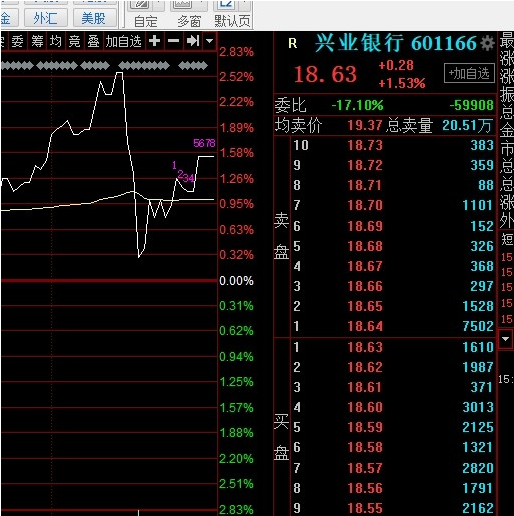Image resolution: width=514 pixels, height=516 pixels.
Task: Open chart toolbar dropdown arrow
Action: [209, 41]
